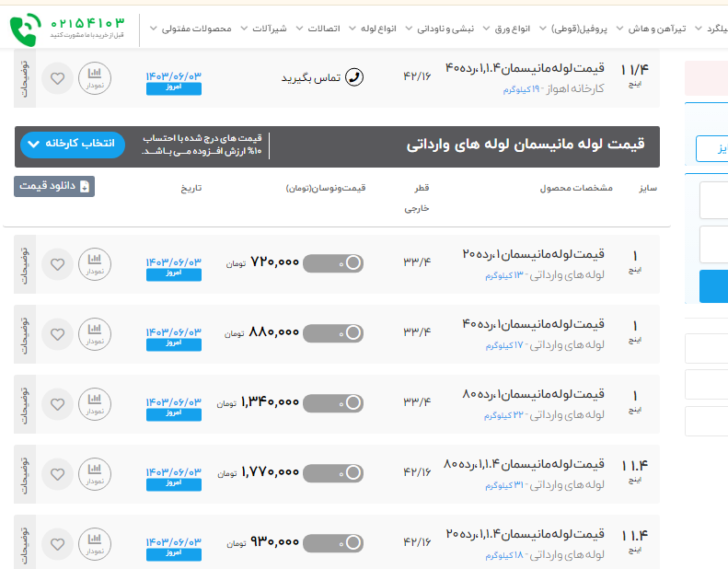Toggle the switch beside 880,000 price
728x569 pixels.
pyautogui.click(x=333, y=334)
